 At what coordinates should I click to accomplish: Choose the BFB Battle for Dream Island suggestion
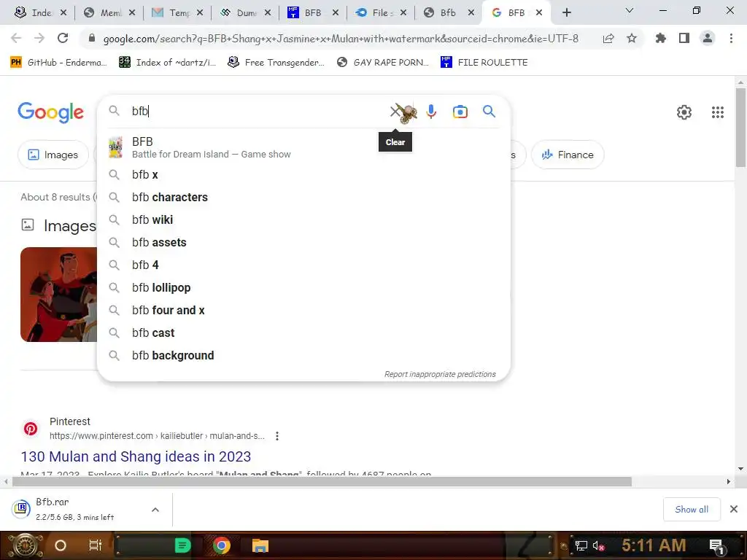(303, 147)
